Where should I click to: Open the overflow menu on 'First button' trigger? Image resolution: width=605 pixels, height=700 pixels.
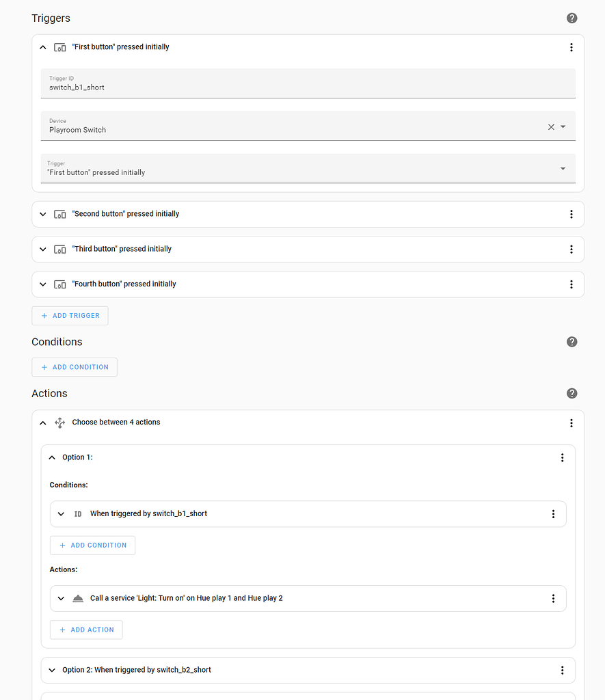point(572,46)
